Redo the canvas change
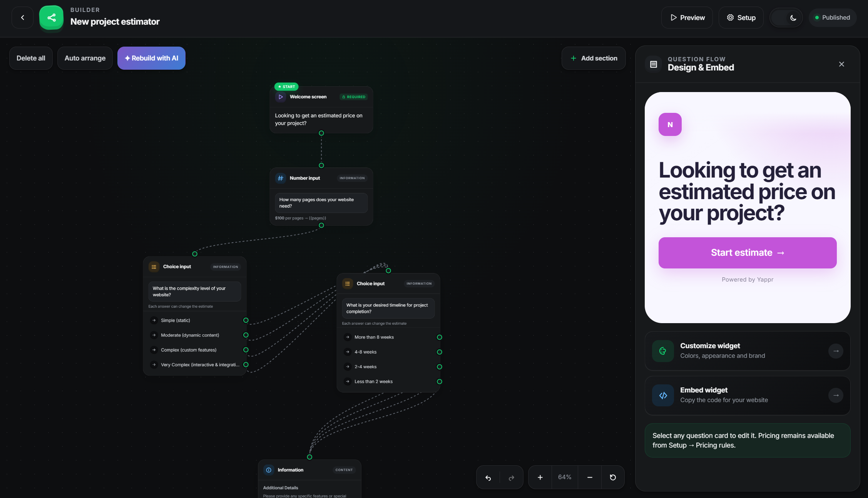This screenshot has height=498, width=868. pyautogui.click(x=512, y=478)
